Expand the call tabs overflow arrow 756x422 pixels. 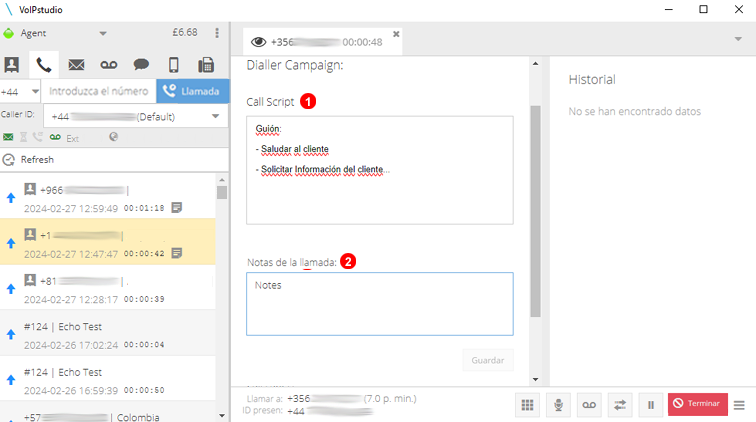738,39
